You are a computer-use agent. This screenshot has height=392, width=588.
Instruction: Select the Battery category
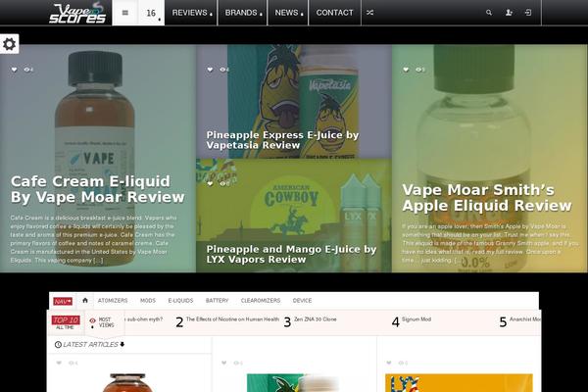point(217,301)
